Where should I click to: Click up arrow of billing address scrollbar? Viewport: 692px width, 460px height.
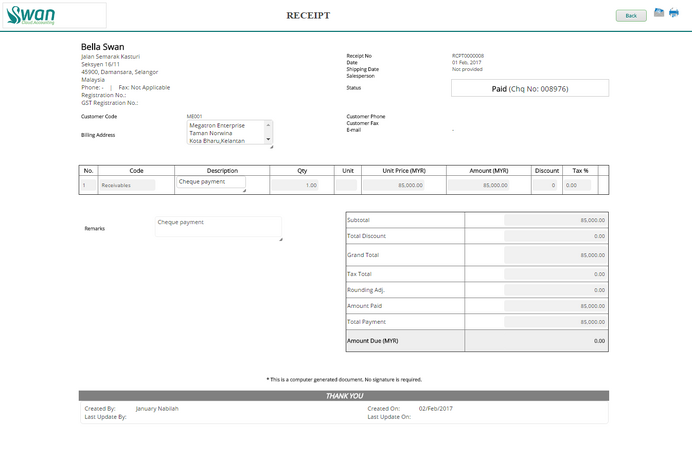point(268,125)
